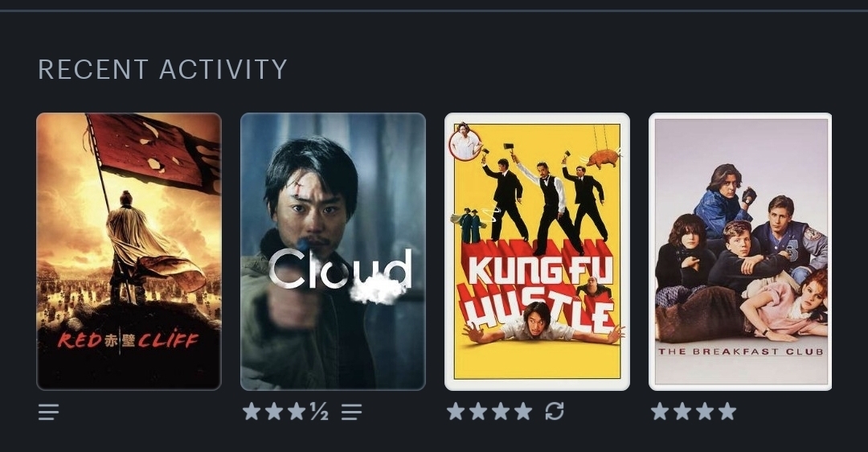Open the Kung Fu Hustle film poster

(537, 252)
